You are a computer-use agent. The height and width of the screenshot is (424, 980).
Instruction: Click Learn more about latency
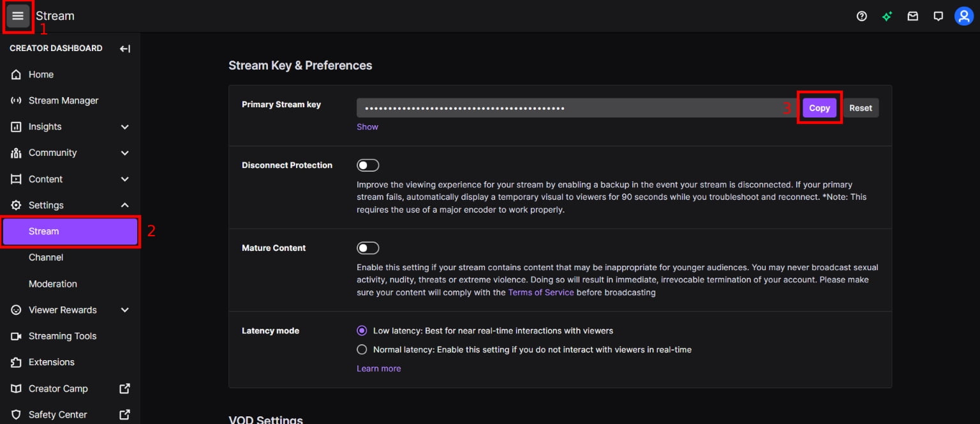point(379,368)
